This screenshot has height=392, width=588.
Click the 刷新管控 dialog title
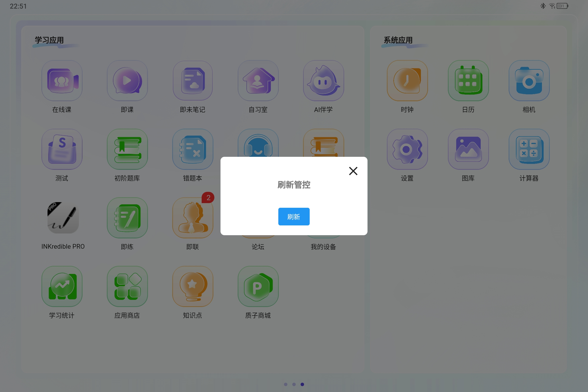click(294, 185)
